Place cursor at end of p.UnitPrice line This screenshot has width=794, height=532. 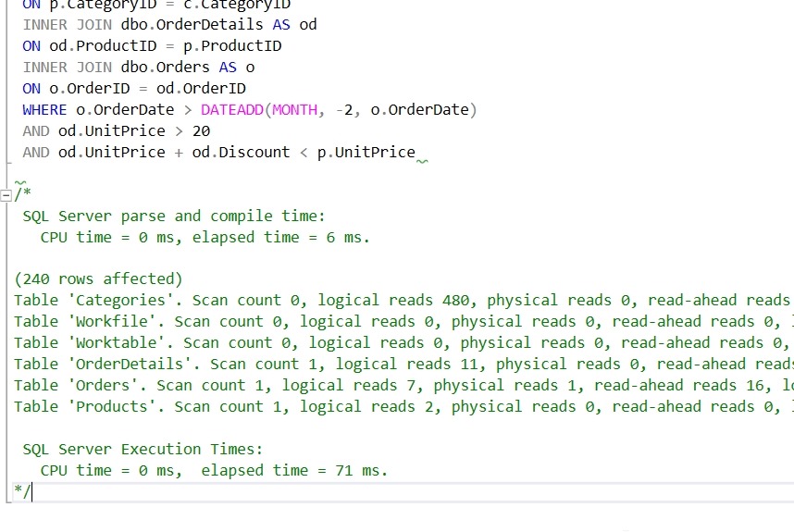click(x=416, y=152)
